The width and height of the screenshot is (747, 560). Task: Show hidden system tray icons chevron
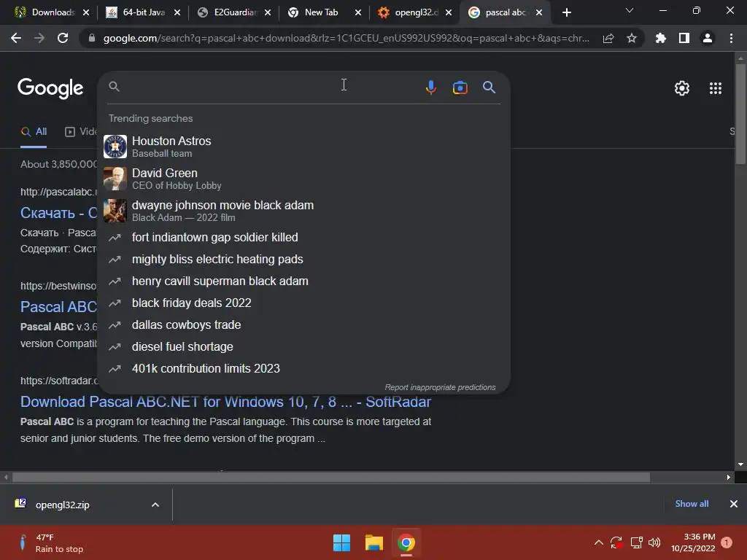coord(599,542)
